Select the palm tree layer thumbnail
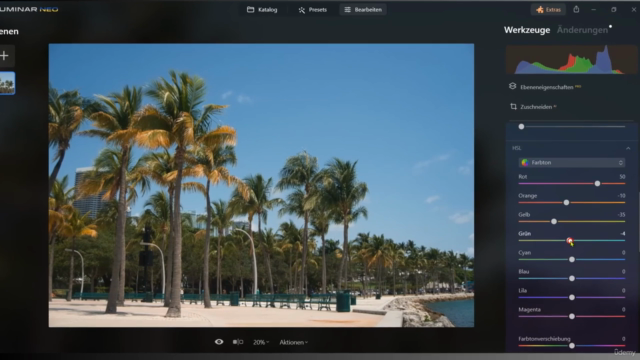Image resolution: width=640 pixels, height=360 pixels. click(7, 83)
